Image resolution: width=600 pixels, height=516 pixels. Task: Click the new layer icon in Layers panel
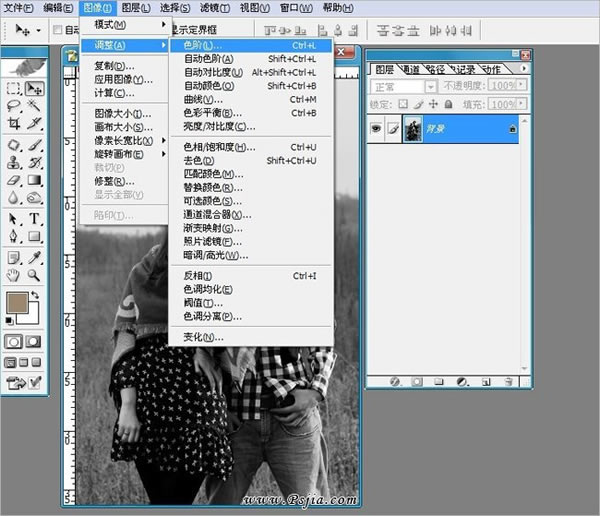point(486,382)
